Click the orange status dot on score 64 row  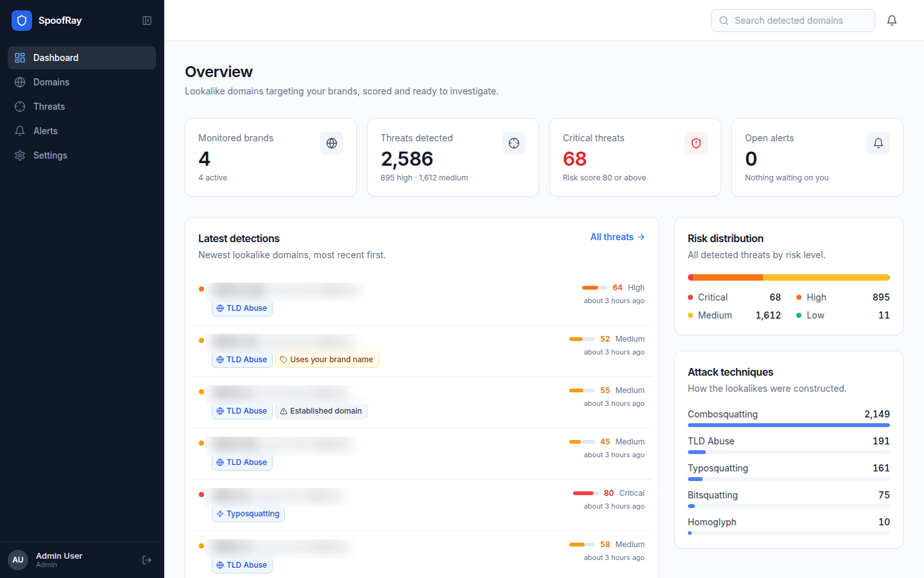pyautogui.click(x=201, y=289)
